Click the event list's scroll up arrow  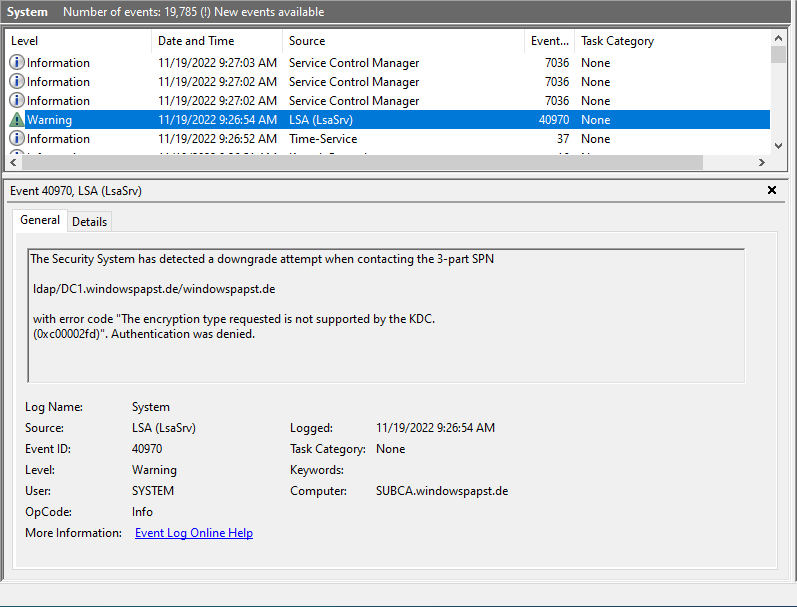778,39
